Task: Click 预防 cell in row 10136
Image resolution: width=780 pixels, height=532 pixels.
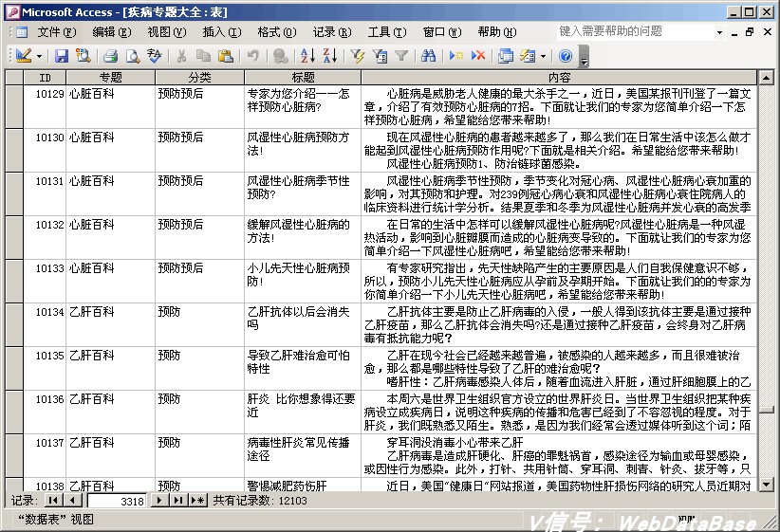Action: (199, 412)
